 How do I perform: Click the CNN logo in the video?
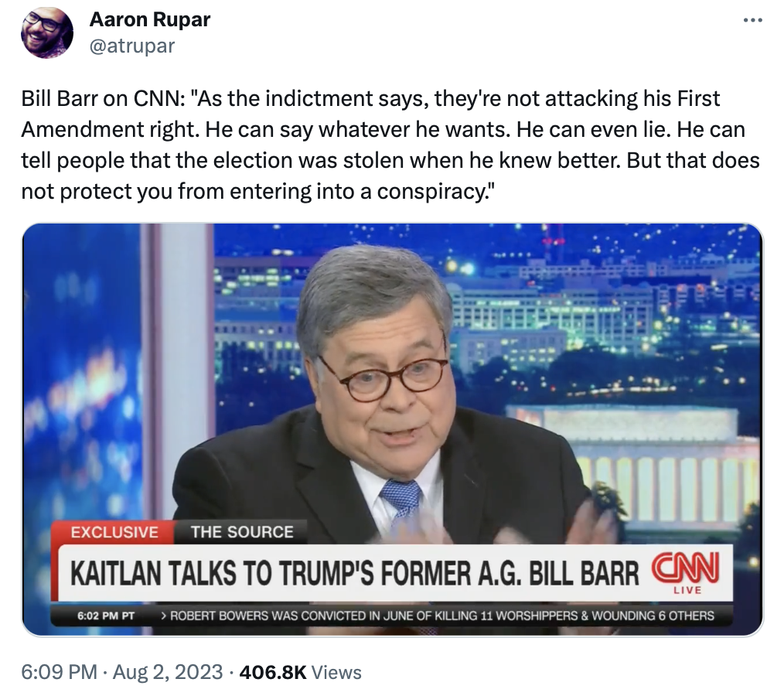(687, 569)
